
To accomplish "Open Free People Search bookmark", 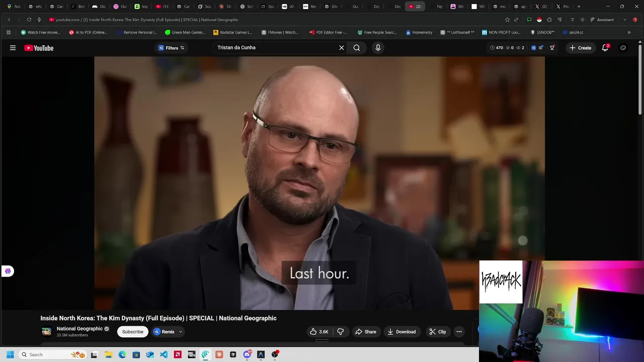I will coord(377,32).
